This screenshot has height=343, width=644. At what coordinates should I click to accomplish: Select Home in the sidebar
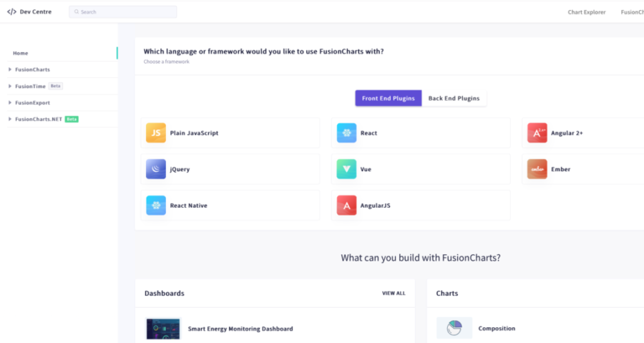tap(21, 53)
